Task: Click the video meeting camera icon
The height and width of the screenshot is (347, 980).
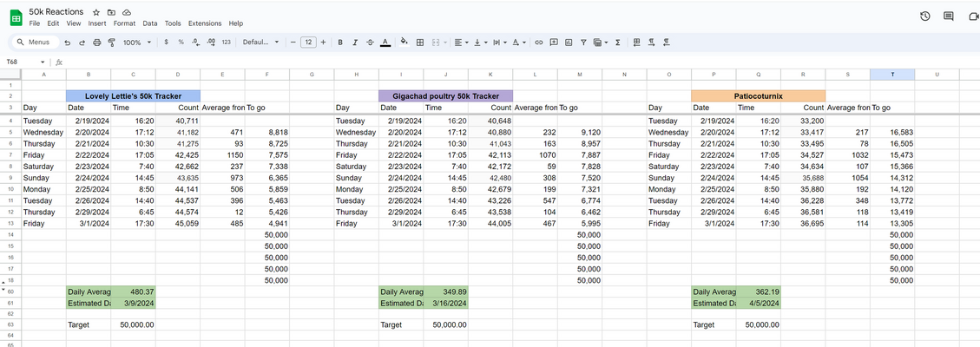Action: pos(973,16)
